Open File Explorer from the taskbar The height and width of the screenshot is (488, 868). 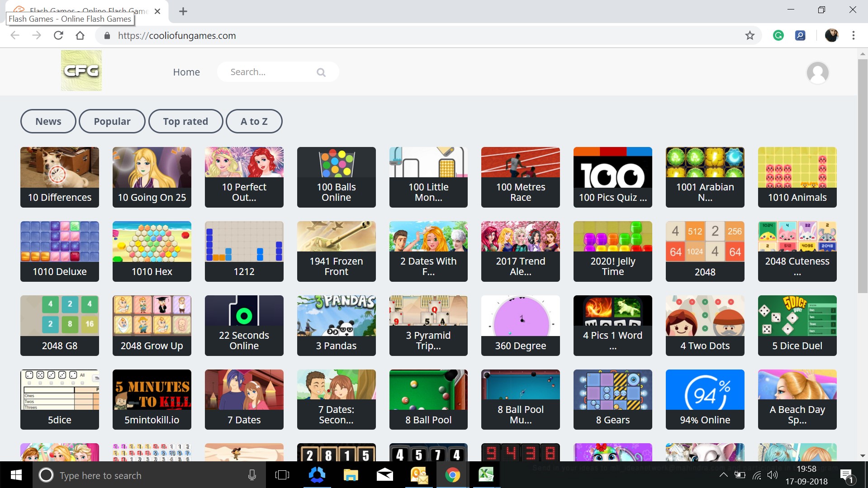351,475
